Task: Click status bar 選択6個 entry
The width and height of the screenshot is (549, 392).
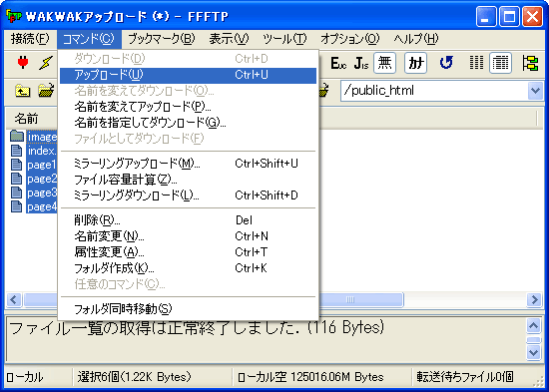Action: click(135, 377)
